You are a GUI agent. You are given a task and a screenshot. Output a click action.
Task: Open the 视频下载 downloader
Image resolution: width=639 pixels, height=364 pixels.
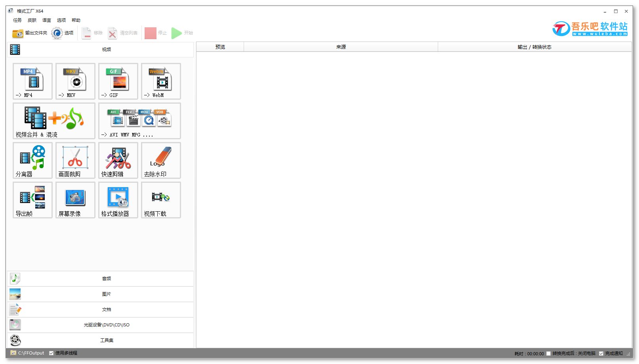(x=161, y=200)
